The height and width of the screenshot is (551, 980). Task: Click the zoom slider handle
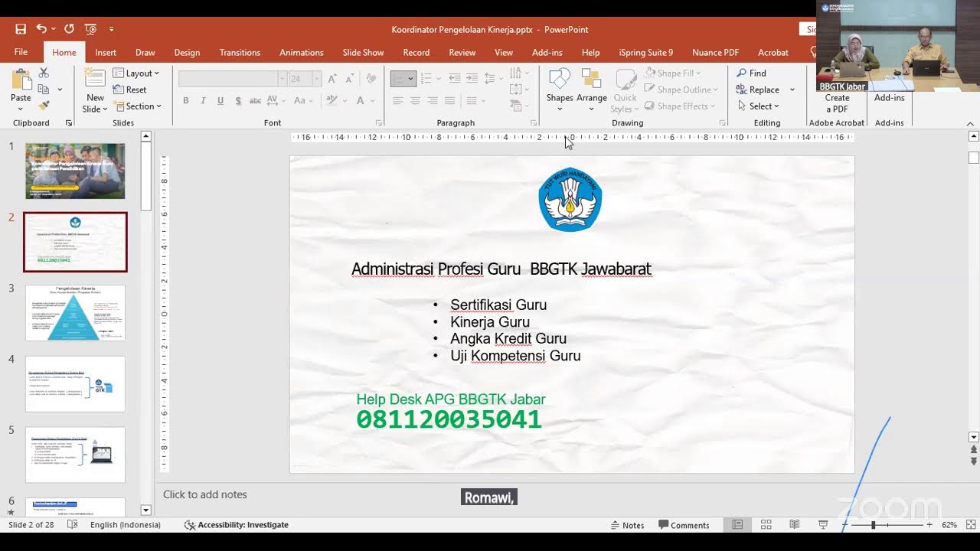point(874,525)
